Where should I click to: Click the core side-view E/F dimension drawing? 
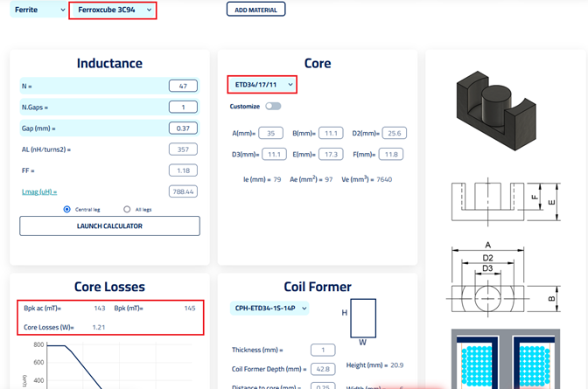[506, 202]
